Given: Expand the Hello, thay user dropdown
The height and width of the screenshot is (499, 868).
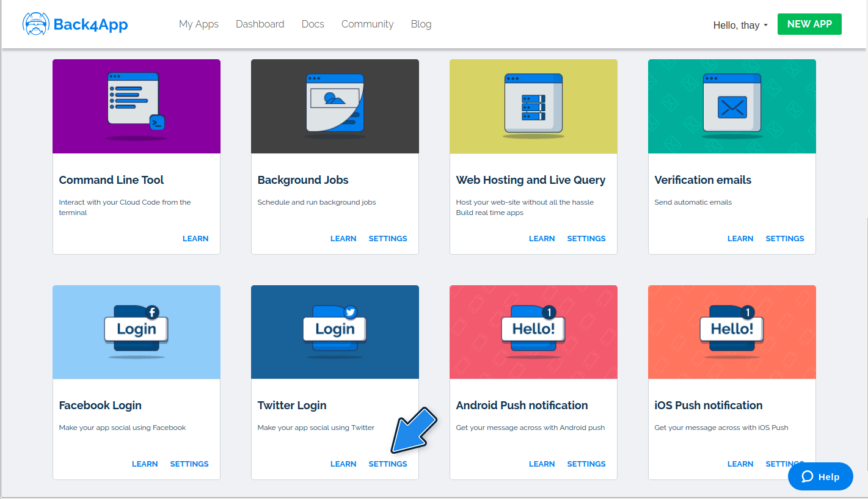Looking at the screenshot, I should [x=740, y=25].
